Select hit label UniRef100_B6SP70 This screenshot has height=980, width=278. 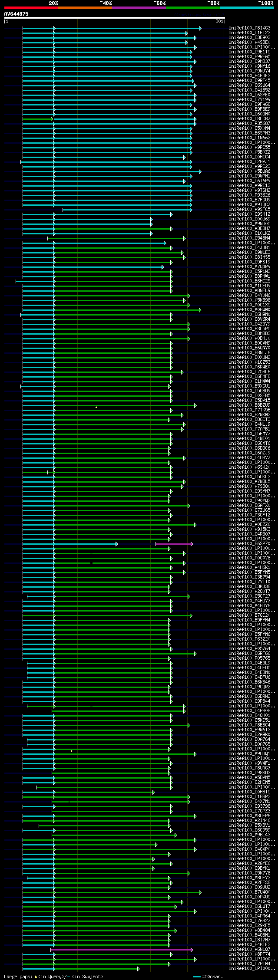point(249,544)
